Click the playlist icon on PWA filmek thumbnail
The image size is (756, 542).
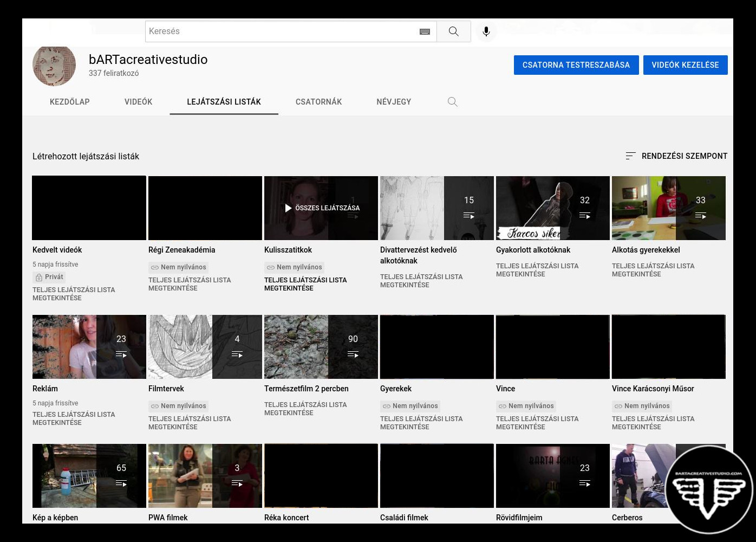[x=237, y=483]
